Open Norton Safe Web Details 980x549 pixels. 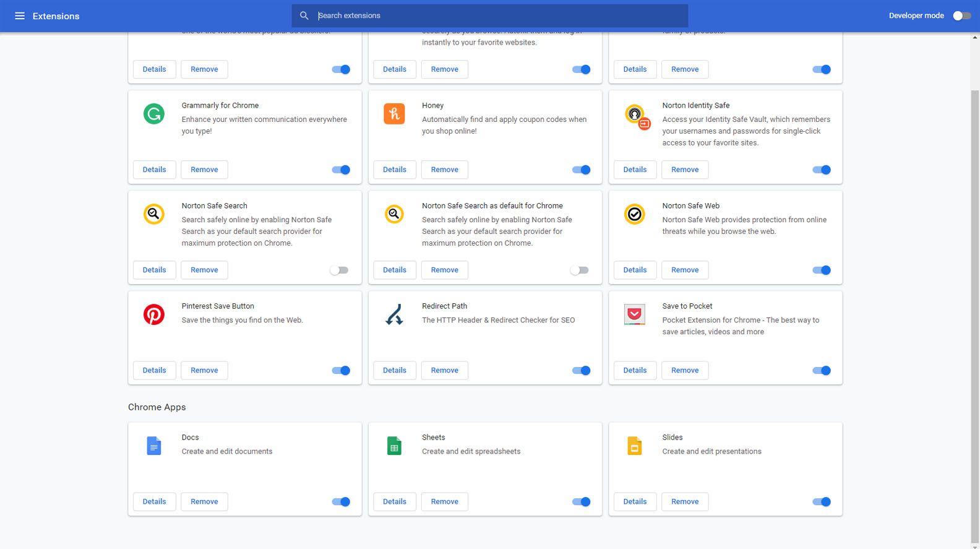(635, 270)
